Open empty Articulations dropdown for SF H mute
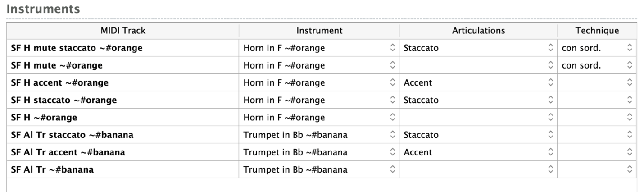This screenshot has height=192, width=644. point(478,65)
